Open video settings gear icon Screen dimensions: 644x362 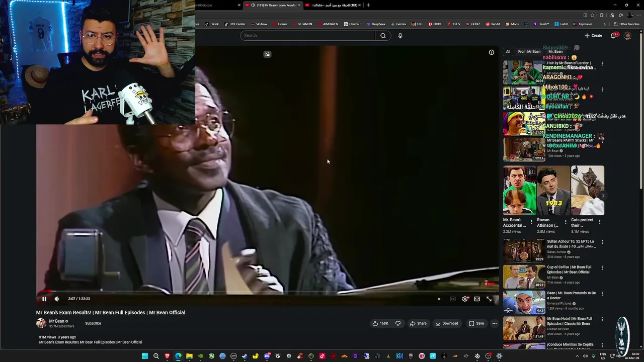[x=465, y=299]
